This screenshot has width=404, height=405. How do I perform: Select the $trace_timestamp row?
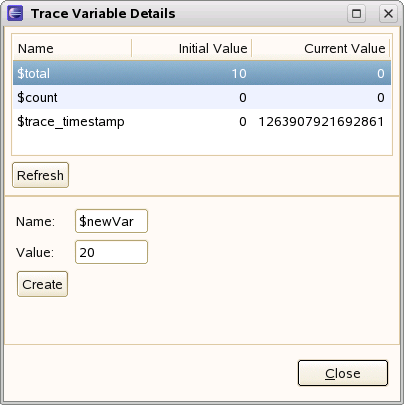tap(202, 121)
